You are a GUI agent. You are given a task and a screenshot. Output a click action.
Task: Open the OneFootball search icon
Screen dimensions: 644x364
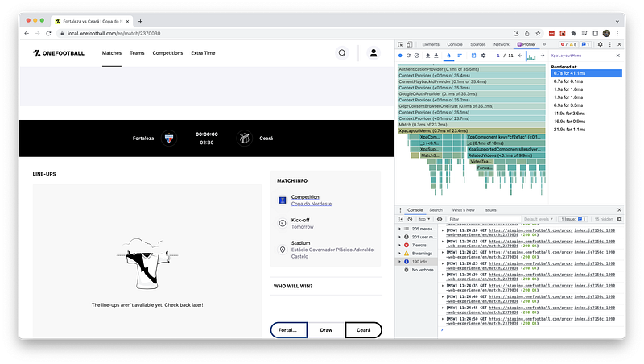coord(342,53)
